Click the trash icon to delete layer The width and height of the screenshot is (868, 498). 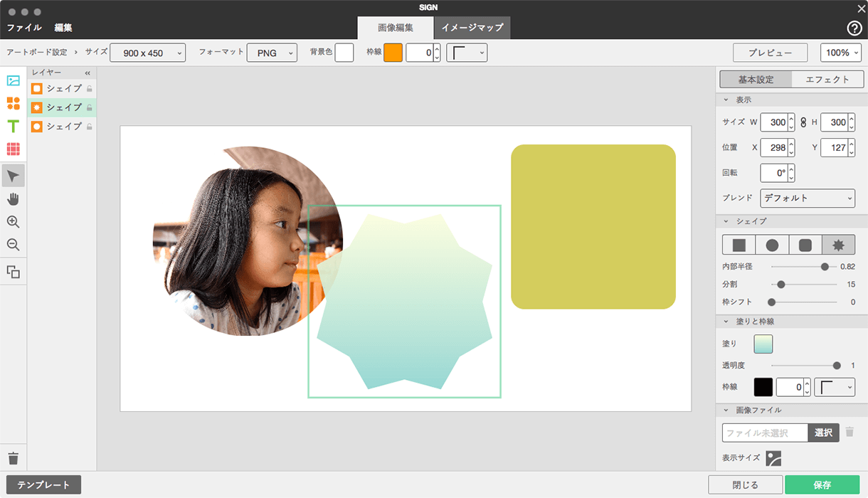coord(13,458)
